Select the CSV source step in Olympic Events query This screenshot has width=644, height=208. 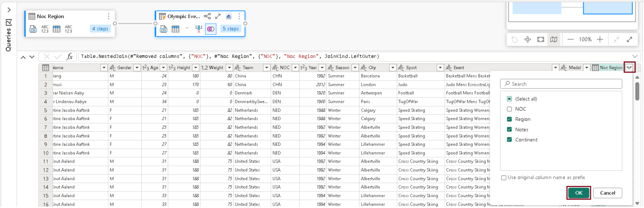163,29
